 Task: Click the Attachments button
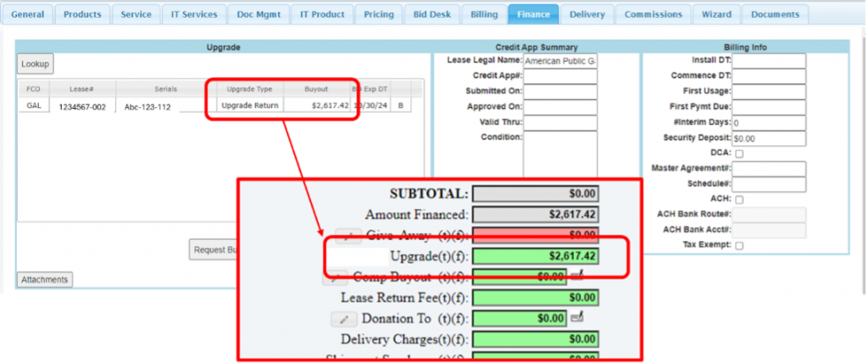45,279
